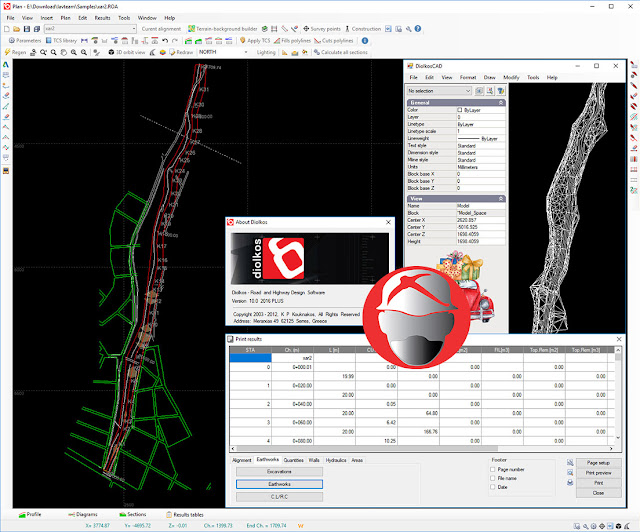Click the Excavations button
The height and width of the screenshot is (532, 640).
click(279, 472)
